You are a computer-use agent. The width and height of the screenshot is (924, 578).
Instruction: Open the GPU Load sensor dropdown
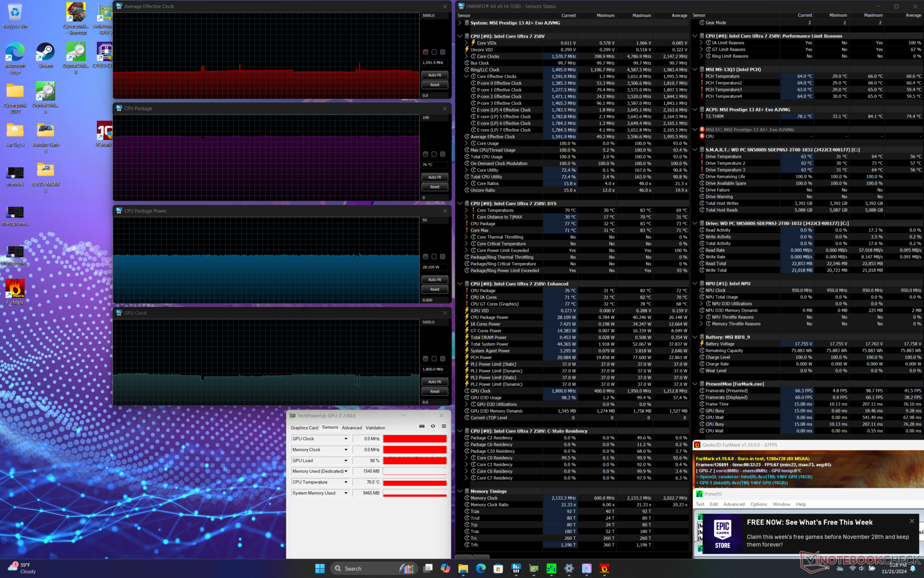[x=346, y=460]
